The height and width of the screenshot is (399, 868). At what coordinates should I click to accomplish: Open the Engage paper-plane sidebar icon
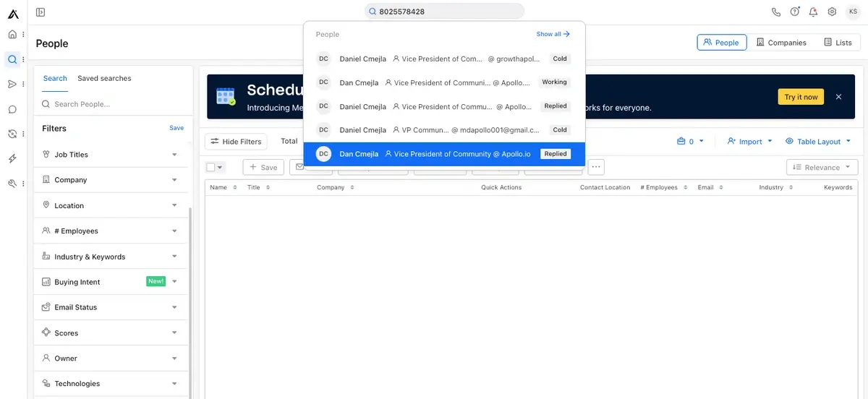coord(12,84)
